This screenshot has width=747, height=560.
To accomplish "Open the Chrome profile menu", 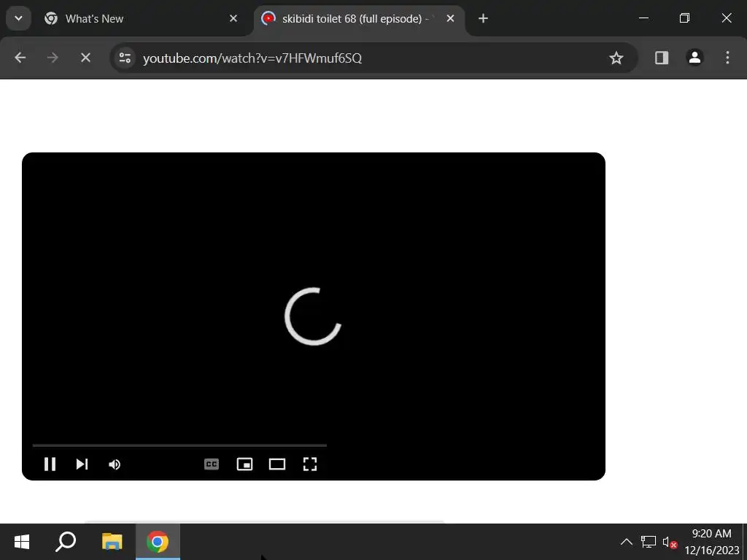I will pos(694,58).
